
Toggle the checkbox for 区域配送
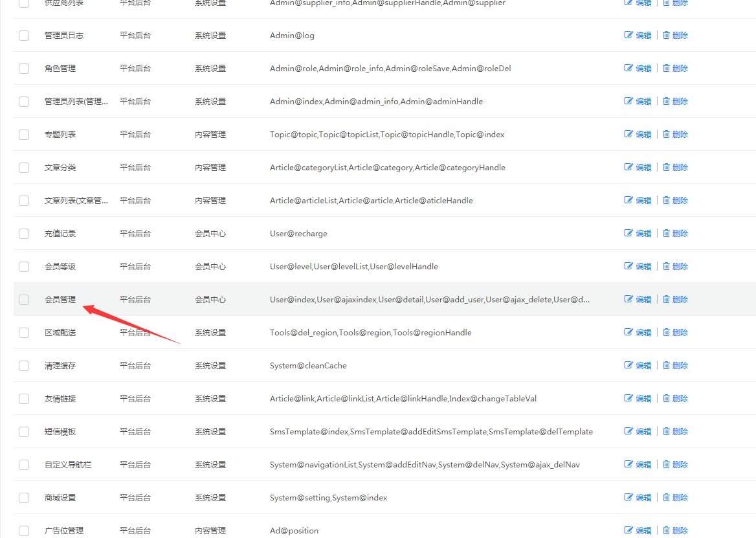[x=24, y=333]
